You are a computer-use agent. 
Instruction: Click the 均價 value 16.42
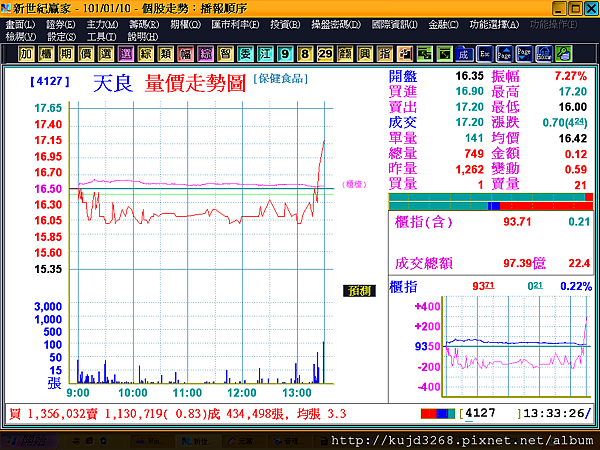[x=572, y=138]
